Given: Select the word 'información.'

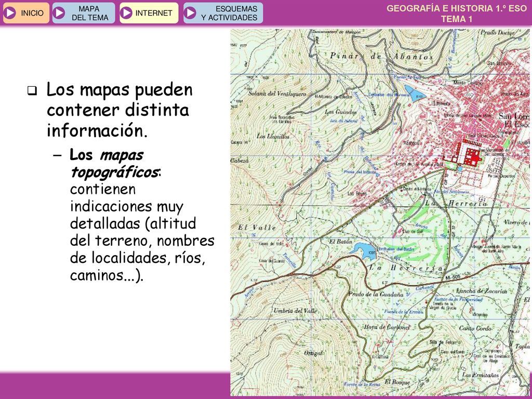Looking at the screenshot, I should 97,130.
